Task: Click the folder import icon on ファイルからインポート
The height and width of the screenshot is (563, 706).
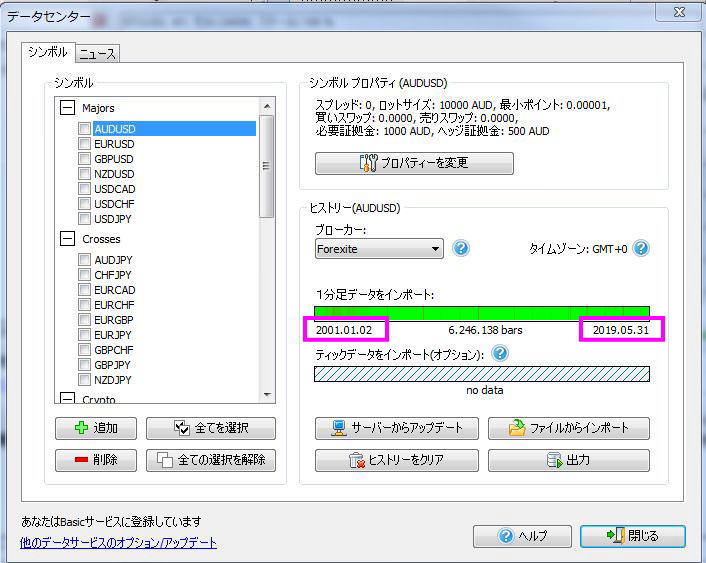Action: click(517, 428)
